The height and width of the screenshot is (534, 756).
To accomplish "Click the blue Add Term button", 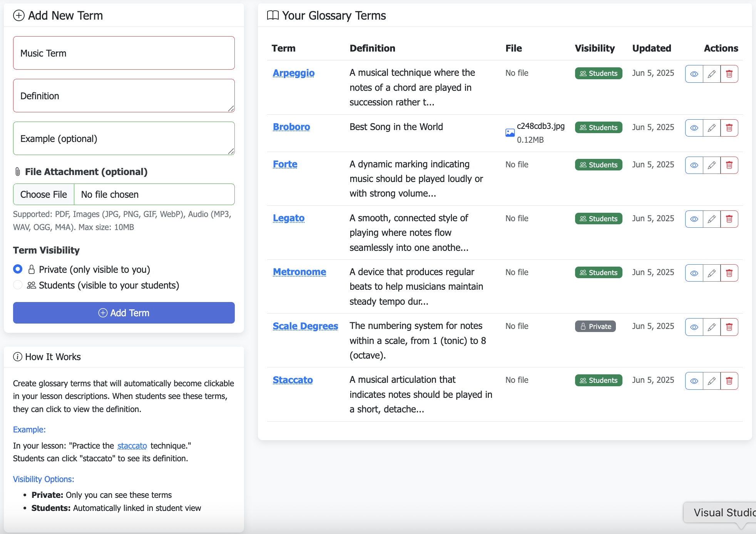I will pos(124,313).
